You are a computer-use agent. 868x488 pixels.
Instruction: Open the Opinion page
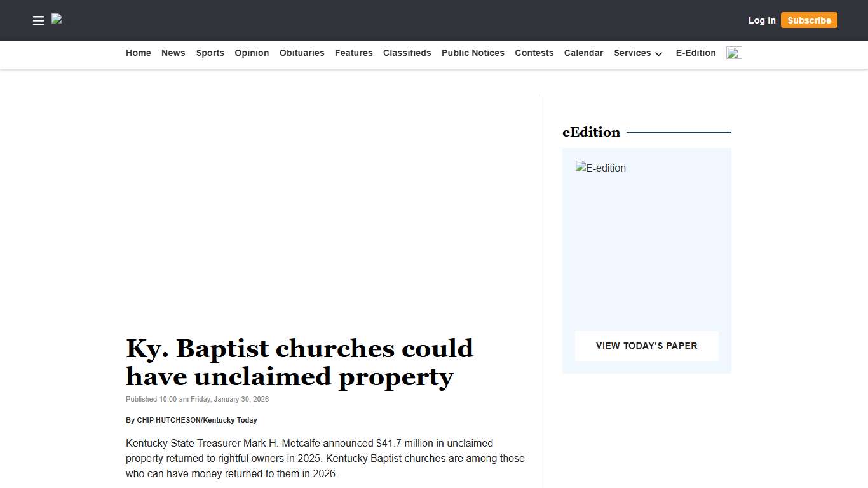tap(252, 53)
